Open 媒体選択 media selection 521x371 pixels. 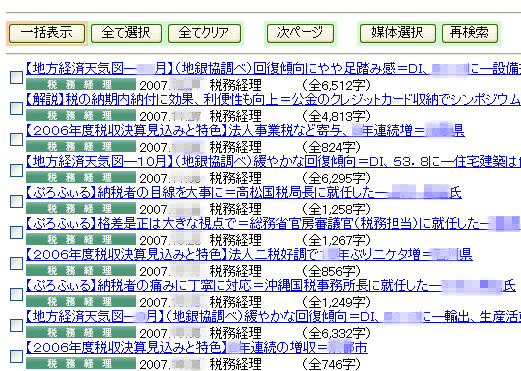click(398, 33)
